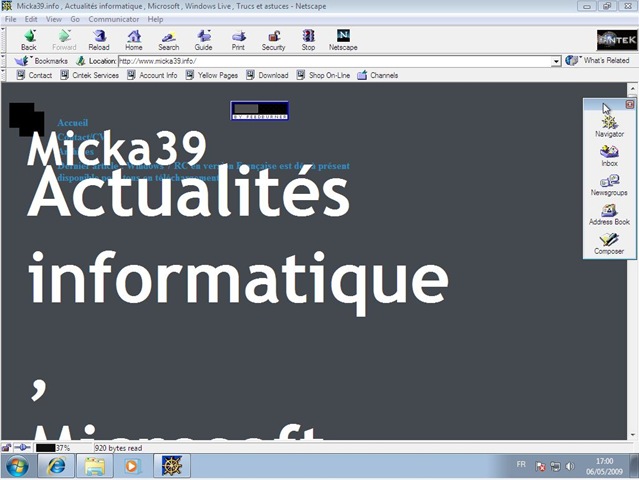Close the floating component bar
639x480 pixels.
coord(630,105)
